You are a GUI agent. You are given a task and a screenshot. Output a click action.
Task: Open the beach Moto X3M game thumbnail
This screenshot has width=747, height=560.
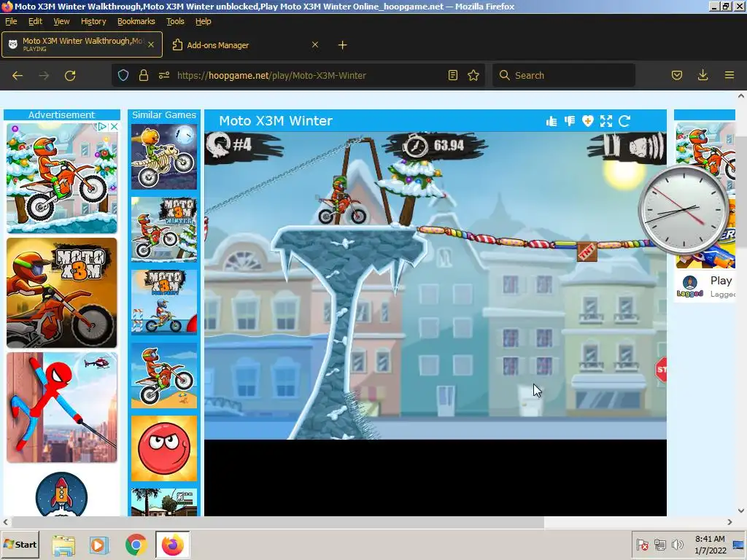point(164,376)
